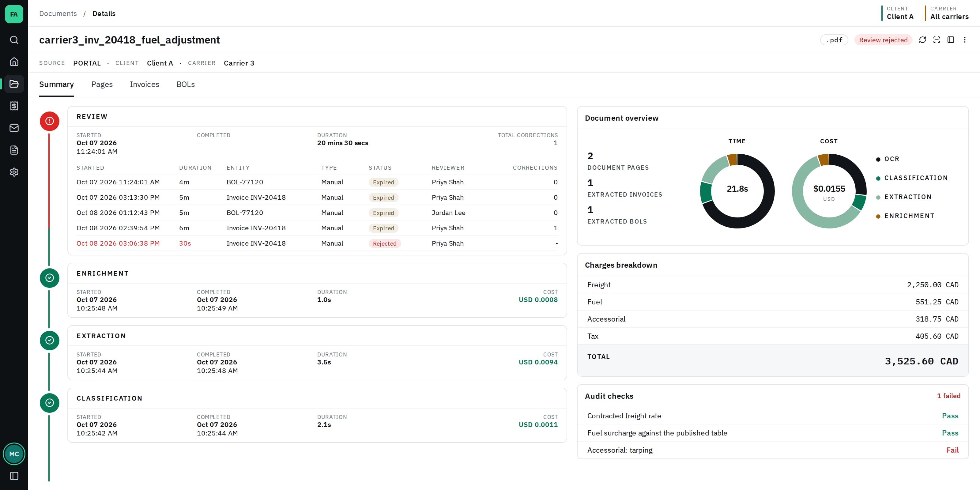The width and height of the screenshot is (980, 490).
Task: Open the mail sidebar icon
Action: pyautogui.click(x=14, y=128)
